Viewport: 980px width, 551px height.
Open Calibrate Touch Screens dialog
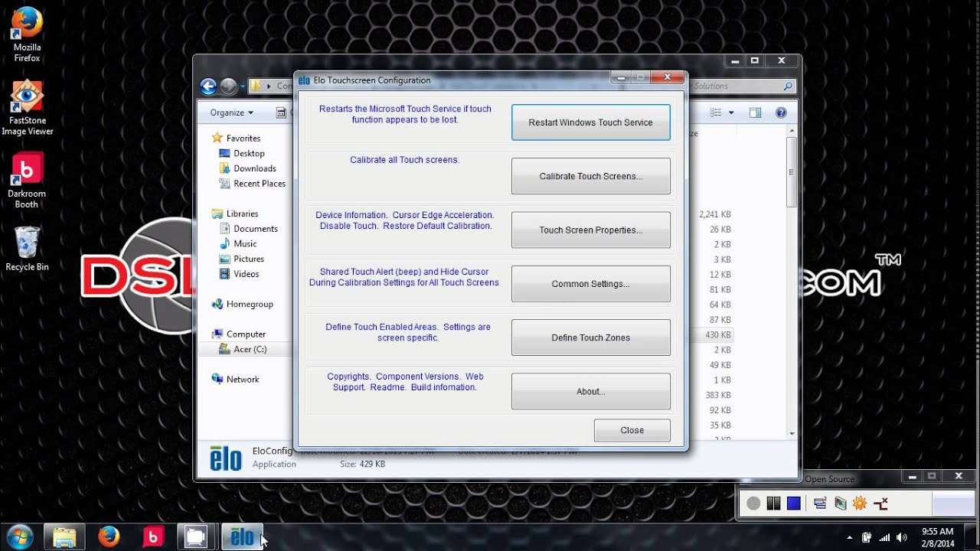point(590,176)
